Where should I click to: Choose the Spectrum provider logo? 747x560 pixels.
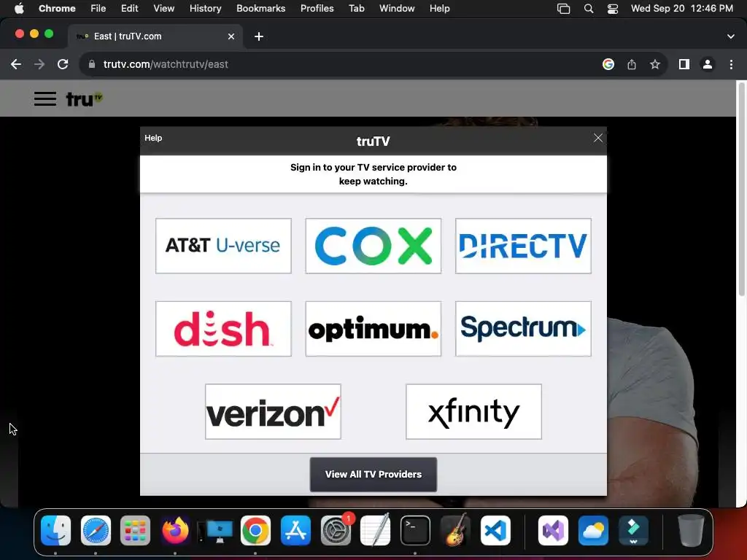523,329
